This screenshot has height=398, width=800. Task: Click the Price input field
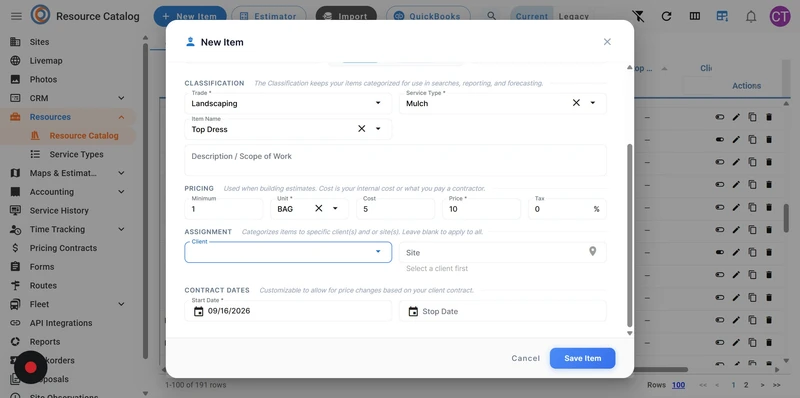481,209
